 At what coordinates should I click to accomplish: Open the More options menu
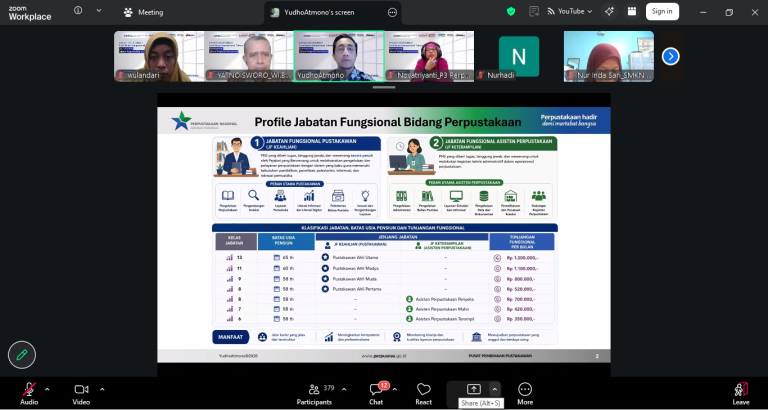(x=525, y=394)
